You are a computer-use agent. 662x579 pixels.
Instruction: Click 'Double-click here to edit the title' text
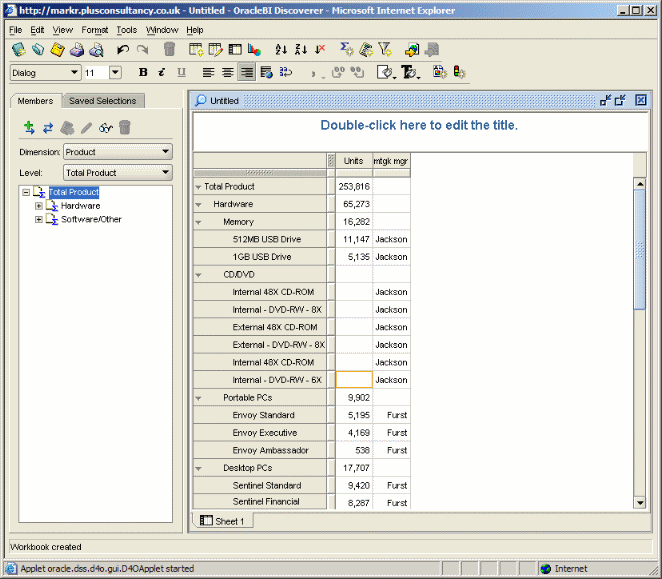tap(419, 125)
